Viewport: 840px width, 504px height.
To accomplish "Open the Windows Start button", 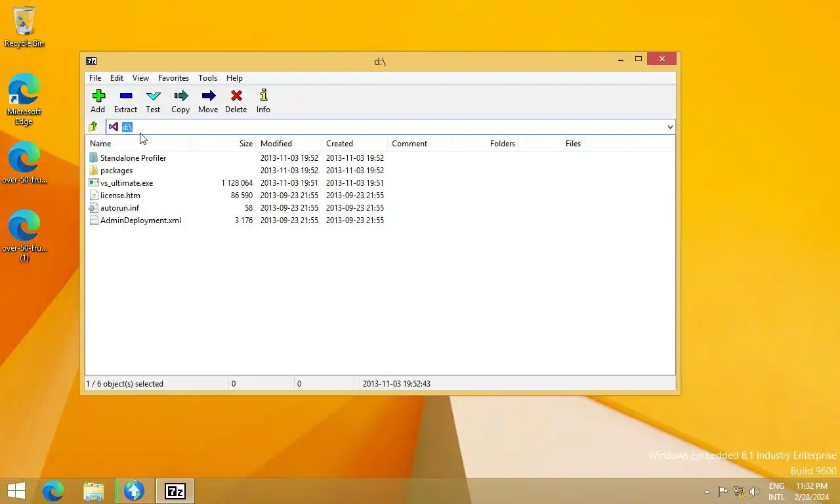I will [16, 491].
